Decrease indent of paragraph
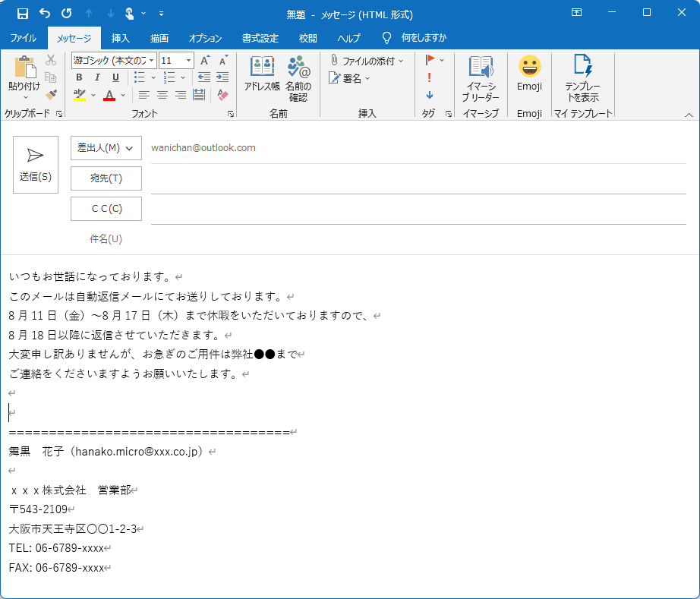700x599 pixels. pos(204,77)
